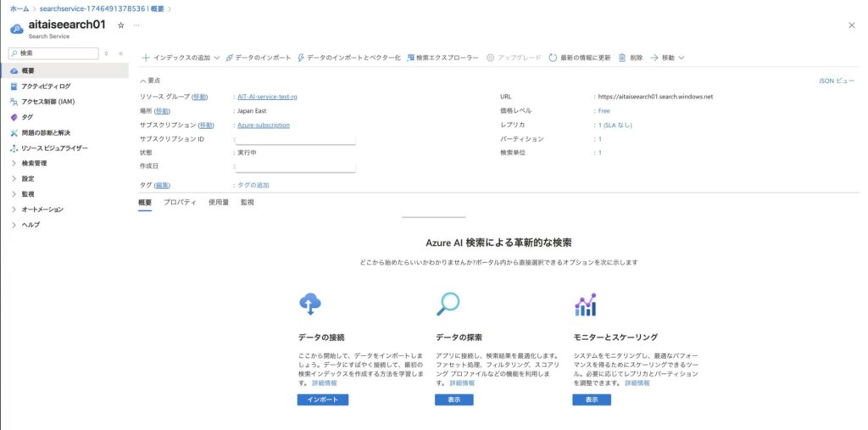Click 表示 button under モニターとスケーリング

pos(592,400)
